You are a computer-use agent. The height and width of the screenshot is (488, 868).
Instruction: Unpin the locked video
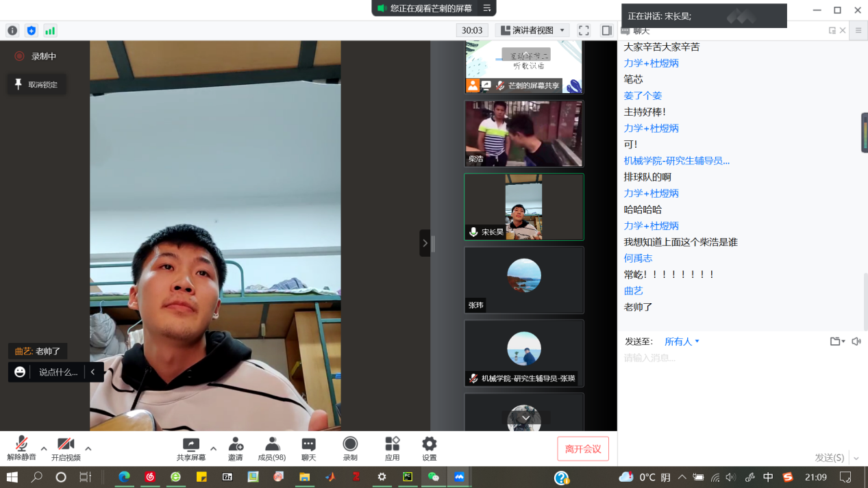click(x=37, y=85)
